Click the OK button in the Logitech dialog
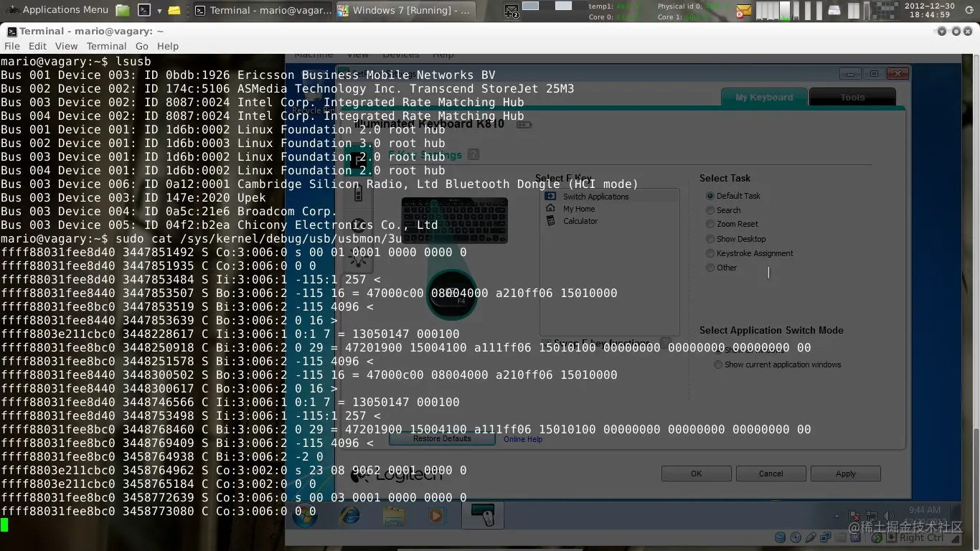The image size is (980, 551). coord(696,474)
